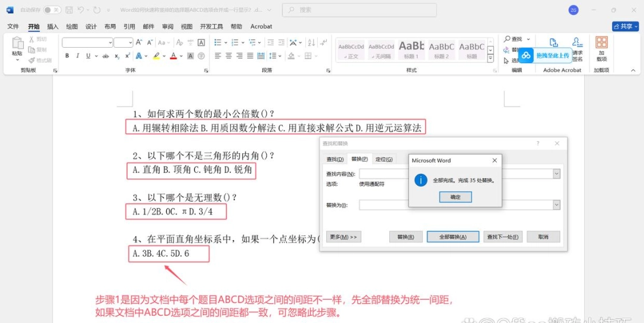The image size is (644, 323).
Task: Justify paragraph text
Action: [250, 56]
